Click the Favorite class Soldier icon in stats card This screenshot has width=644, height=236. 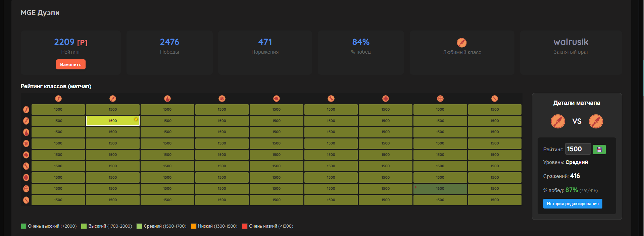pyautogui.click(x=462, y=43)
